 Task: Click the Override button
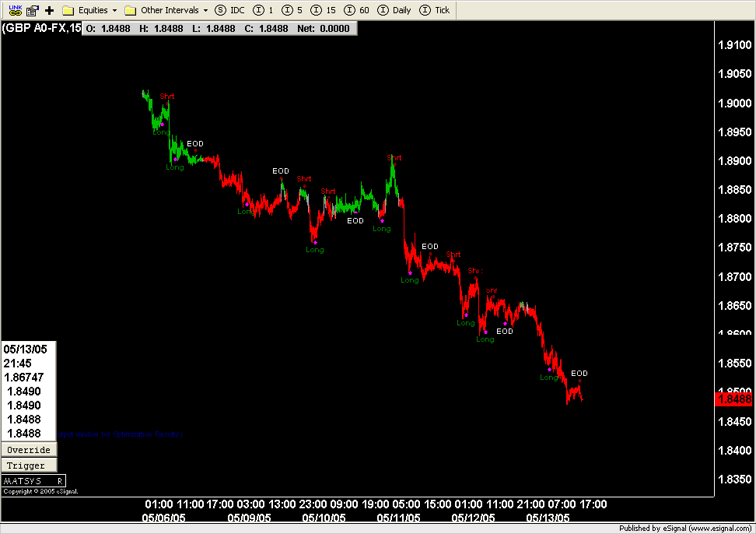click(x=29, y=450)
